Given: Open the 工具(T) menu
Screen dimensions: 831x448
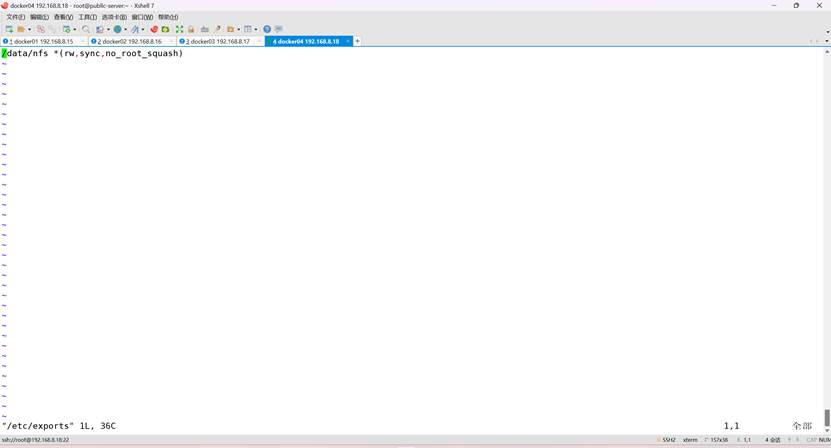Looking at the screenshot, I should [87, 17].
